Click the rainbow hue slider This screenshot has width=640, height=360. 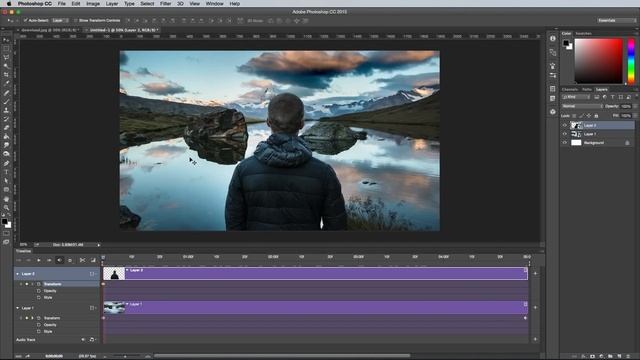click(631, 61)
